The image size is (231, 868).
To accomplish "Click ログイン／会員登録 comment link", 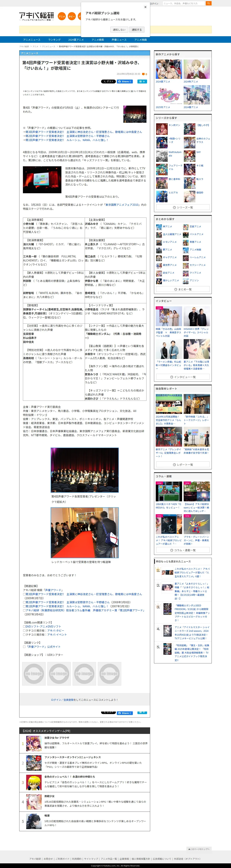I will click(62, 700).
